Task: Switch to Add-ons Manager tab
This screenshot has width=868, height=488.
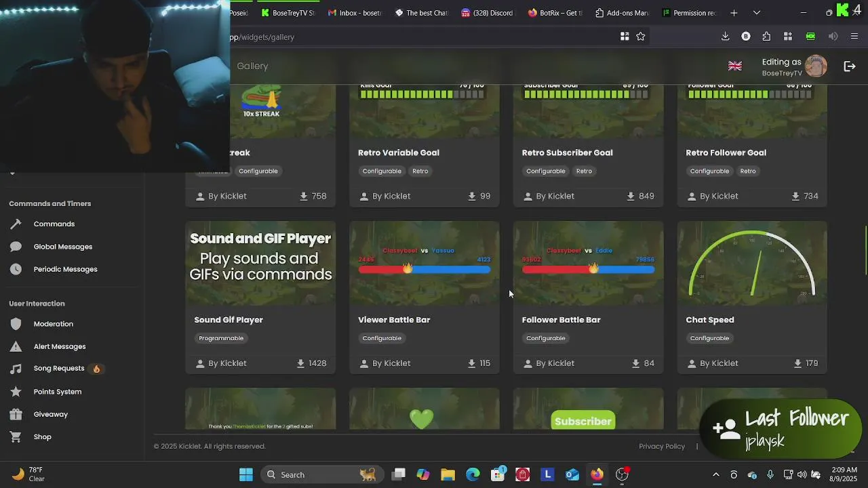Action: (x=622, y=13)
